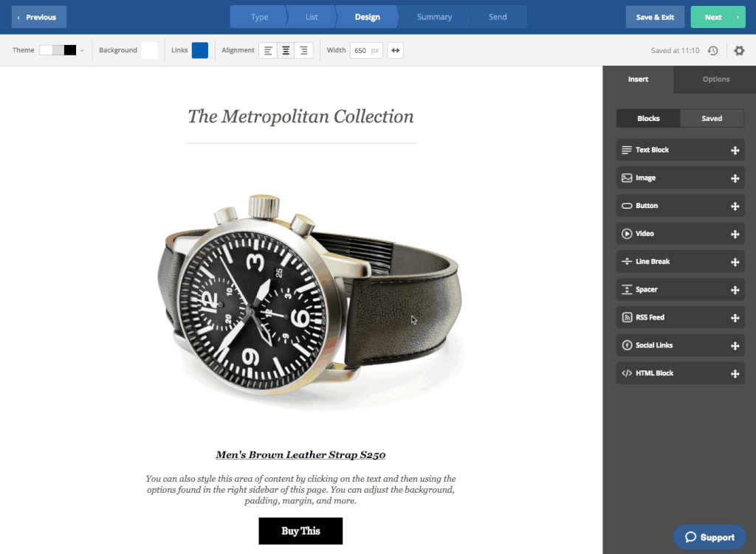This screenshot has width=756, height=554.
Task: Click the revision history clock icon
Action: pyautogui.click(x=712, y=50)
